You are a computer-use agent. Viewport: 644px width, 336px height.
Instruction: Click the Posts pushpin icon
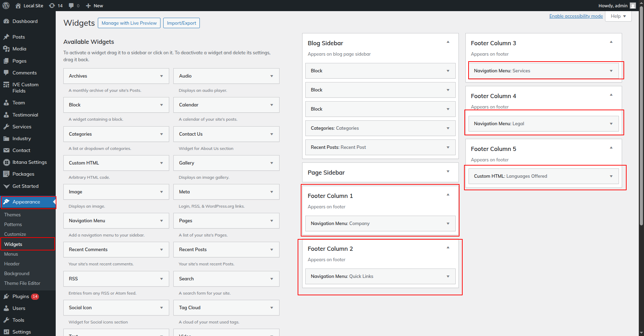6,37
